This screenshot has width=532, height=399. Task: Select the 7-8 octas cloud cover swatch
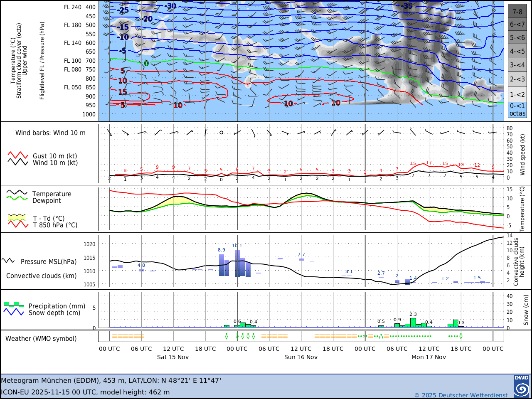[x=517, y=11]
